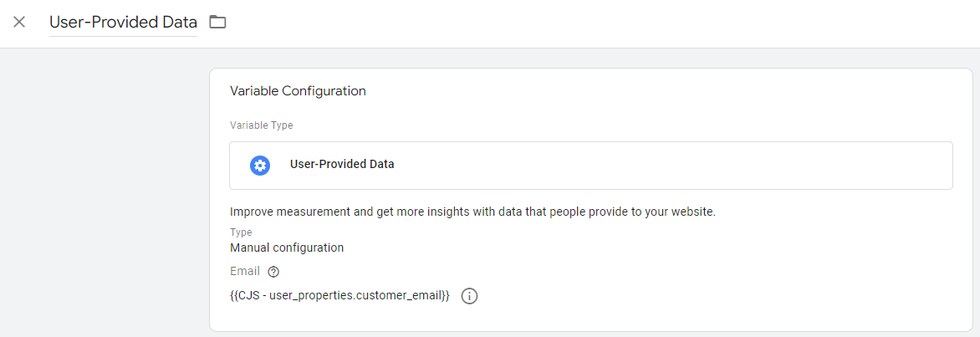Click the word "website" in the description
The image size is (980, 337).
[x=691, y=212]
